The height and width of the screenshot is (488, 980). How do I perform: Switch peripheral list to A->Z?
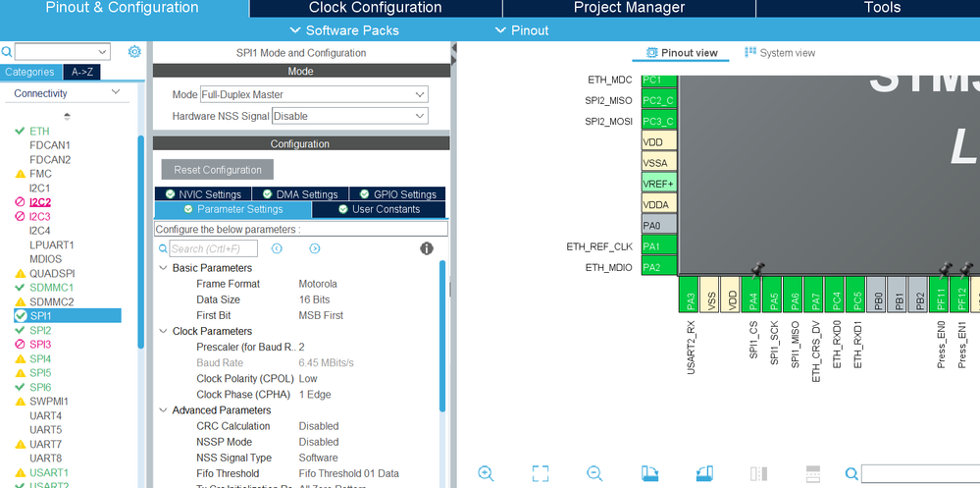pos(81,72)
